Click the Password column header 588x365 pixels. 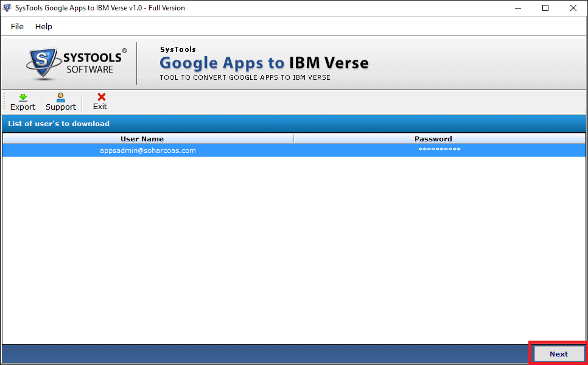coord(439,138)
